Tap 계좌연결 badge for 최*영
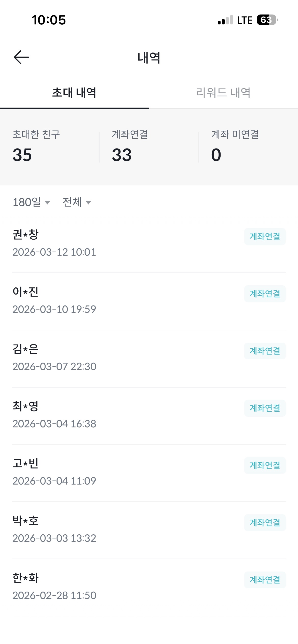The height and width of the screenshot is (644, 298). click(x=265, y=408)
